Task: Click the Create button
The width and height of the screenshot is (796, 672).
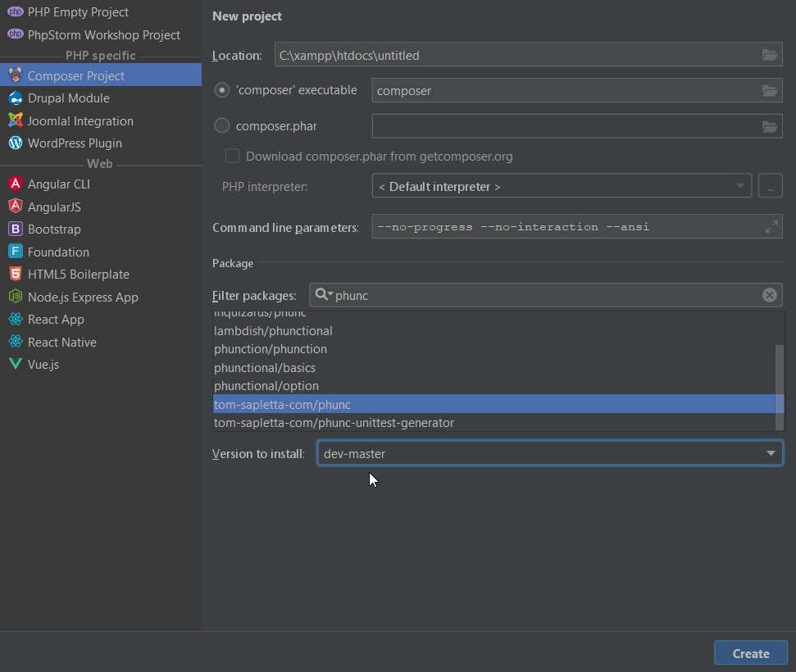Action: [751, 653]
